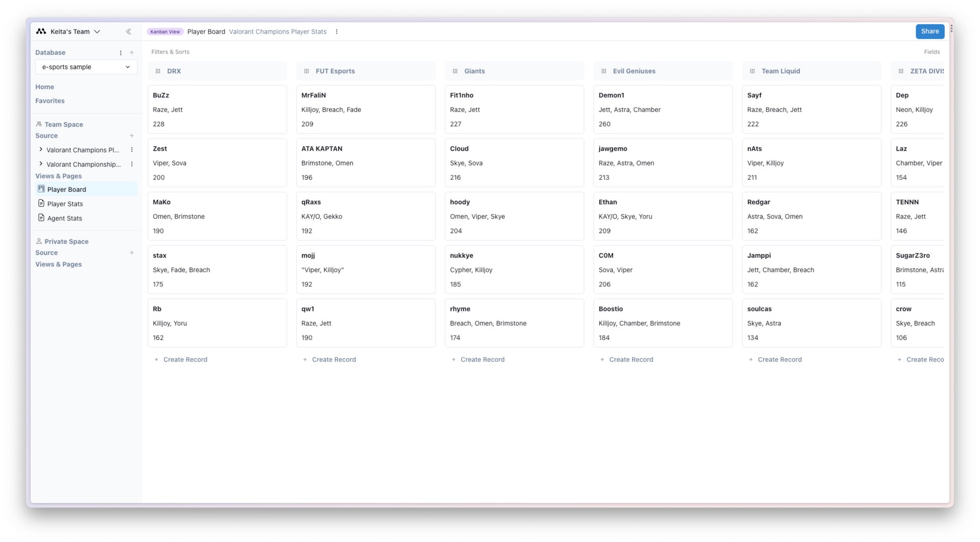Open the Agent Stats page
The image size is (980, 542).
[x=64, y=219]
